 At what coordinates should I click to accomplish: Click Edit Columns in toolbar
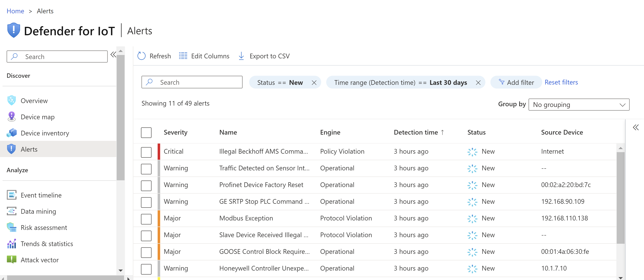pos(204,56)
